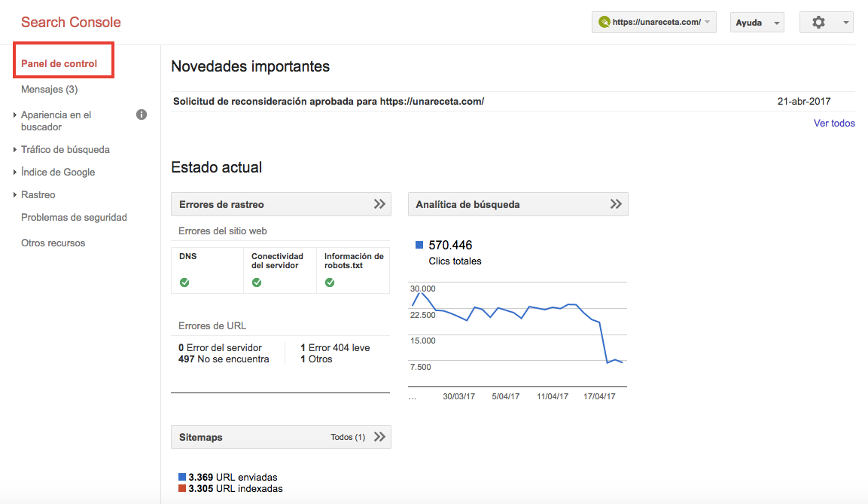The width and height of the screenshot is (868, 504).
Task: Click the Ver todos link
Action: (x=834, y=124)
